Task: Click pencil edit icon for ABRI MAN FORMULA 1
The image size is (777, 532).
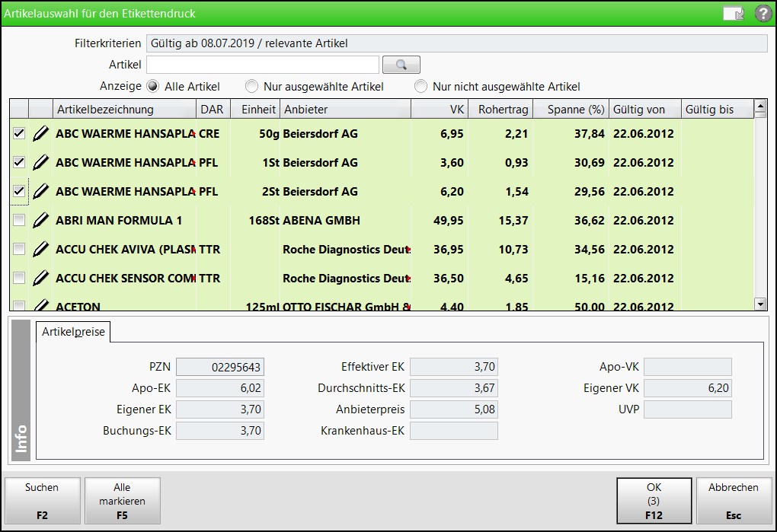Action: click(x=40, y=220)
